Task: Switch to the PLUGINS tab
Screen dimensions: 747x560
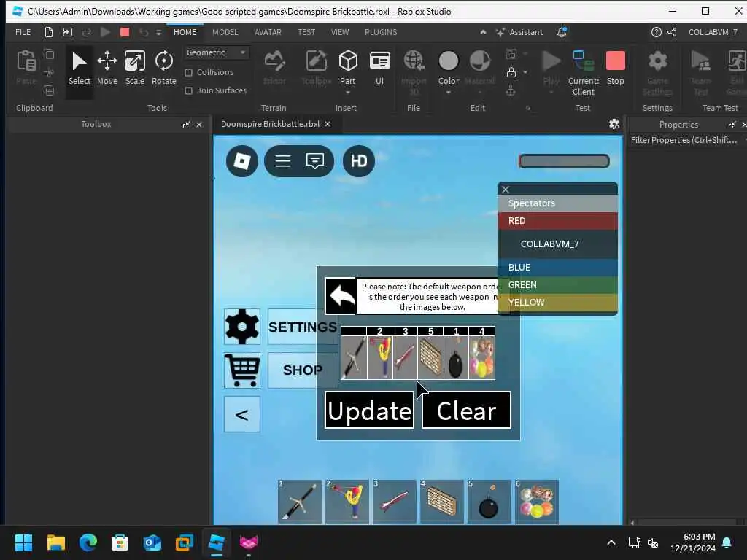Action: (x=381, y=32)
